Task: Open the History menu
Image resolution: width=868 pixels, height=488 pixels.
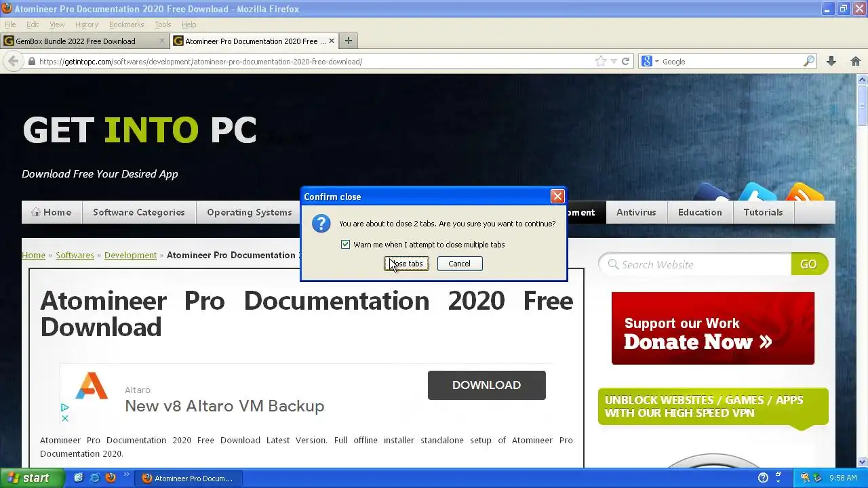Action: [87, 24]
